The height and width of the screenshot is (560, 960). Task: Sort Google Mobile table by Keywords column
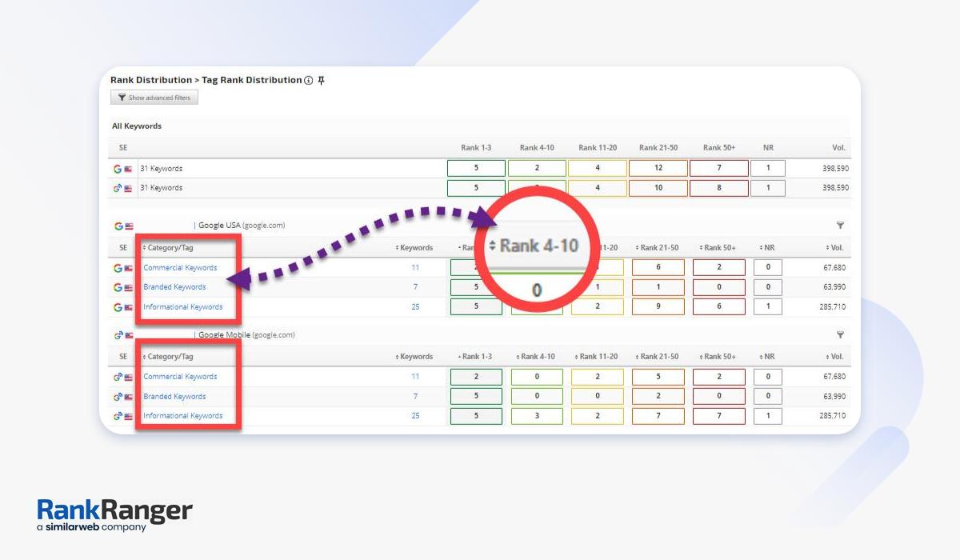coord(414,357)
